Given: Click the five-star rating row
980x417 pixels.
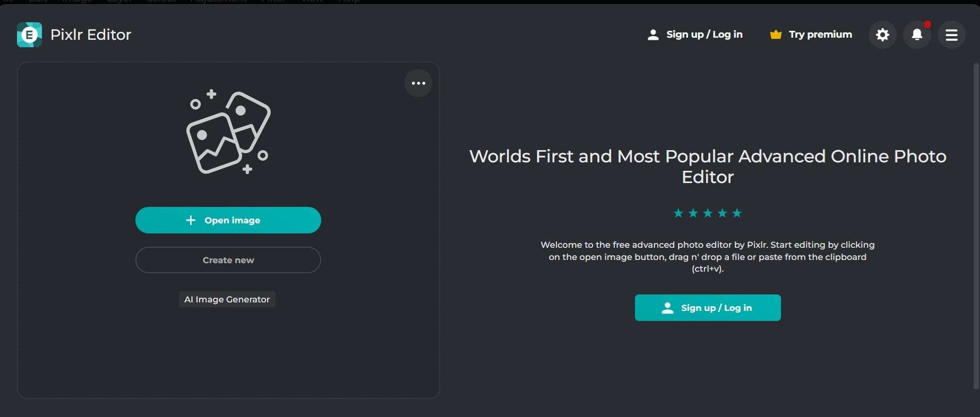Looking at the screenshot, I should point(708,213).
